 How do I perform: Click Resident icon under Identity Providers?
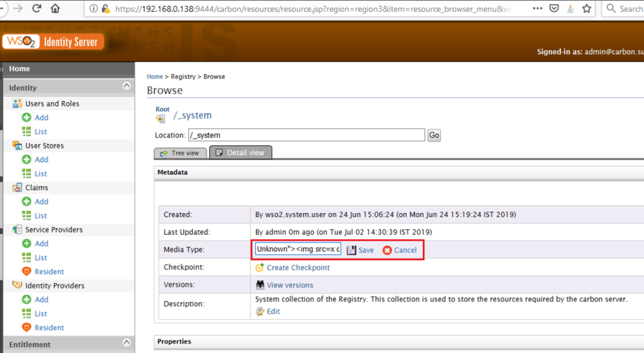point(26,327)
